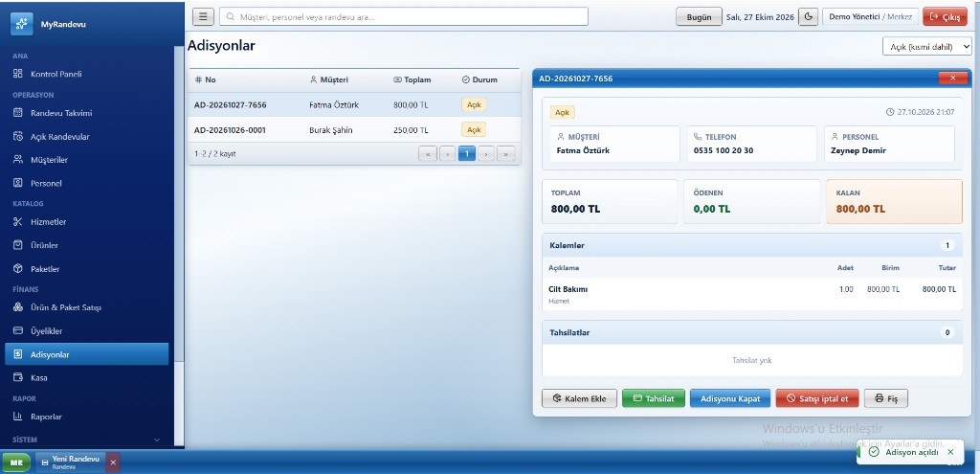Expand the Sistem sidebar section
The height and width of the screenshot is (474, 980).
(87, 440)
